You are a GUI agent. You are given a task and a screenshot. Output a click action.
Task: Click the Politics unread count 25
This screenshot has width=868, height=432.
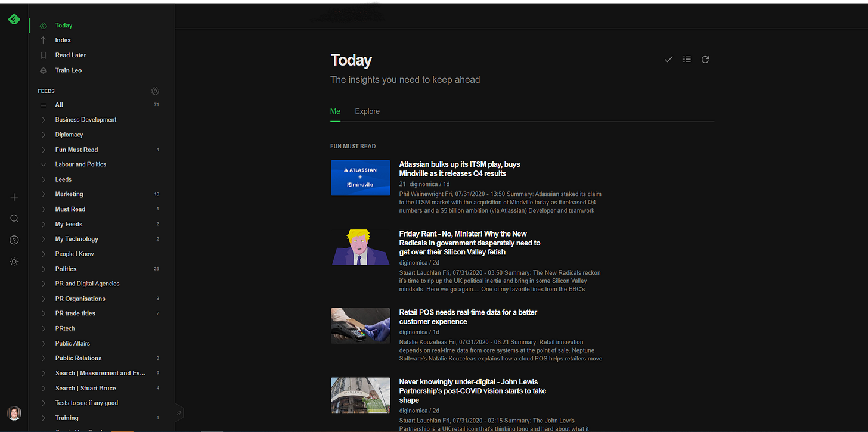[x=157, y=269]
